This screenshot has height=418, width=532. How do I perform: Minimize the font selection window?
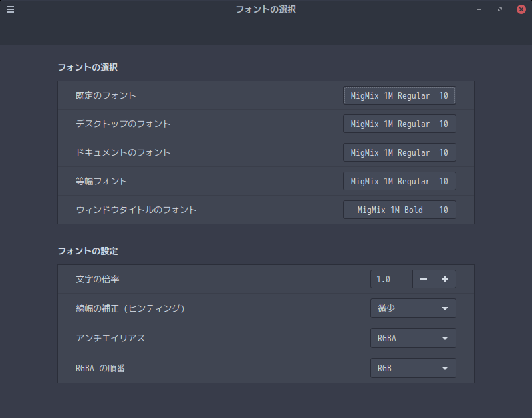[x=479, y=9]
